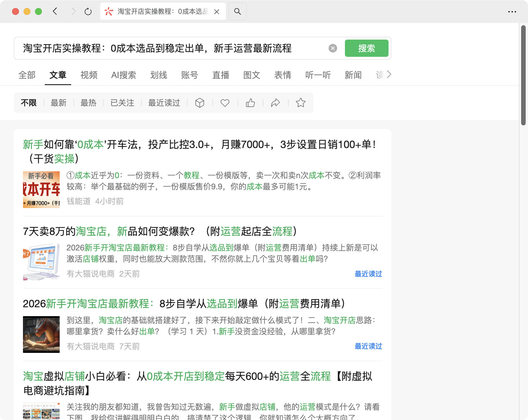
Task: Select the 账号 tab
Action: pyautogui.click(x=190, y=75)
